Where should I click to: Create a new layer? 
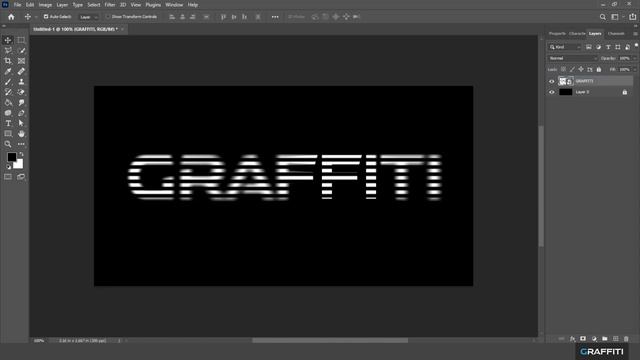[x=616, y=339]
